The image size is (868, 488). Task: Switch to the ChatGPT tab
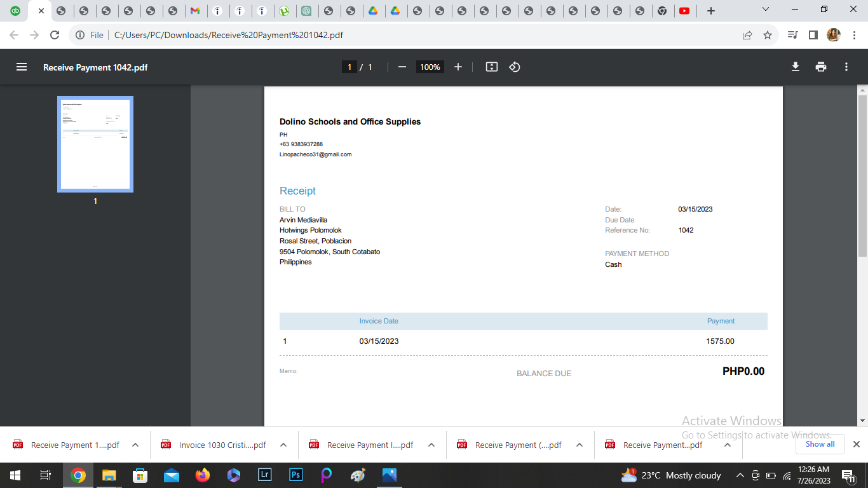306,11
